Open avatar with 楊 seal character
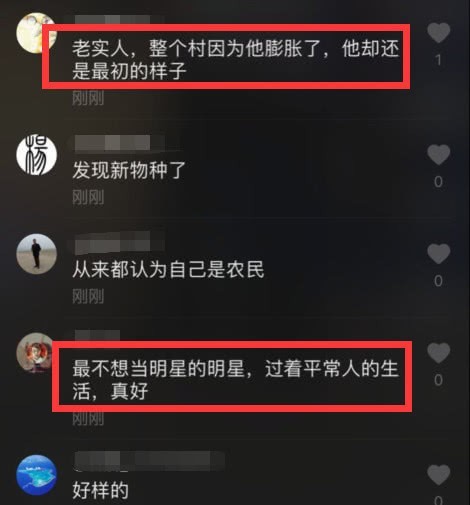Viewport: 470px width, 505px height. 36,155
